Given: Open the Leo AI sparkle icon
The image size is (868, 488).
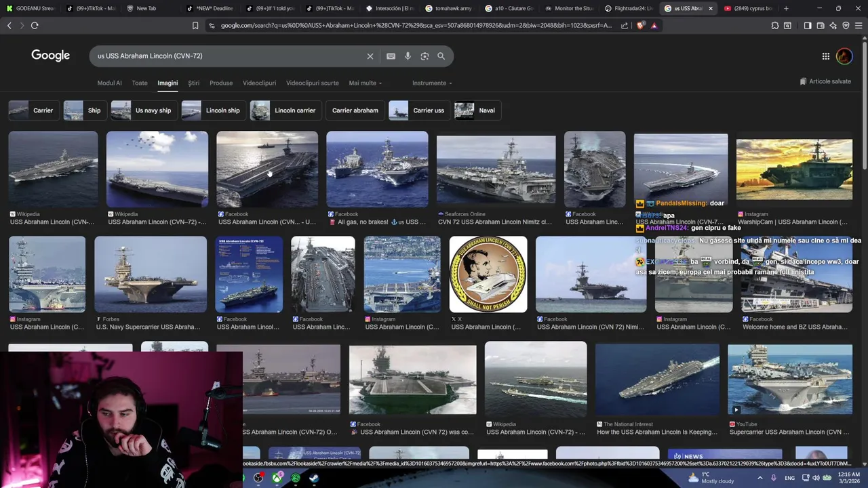Looking at the screenshot, I should tap(833, 26).
